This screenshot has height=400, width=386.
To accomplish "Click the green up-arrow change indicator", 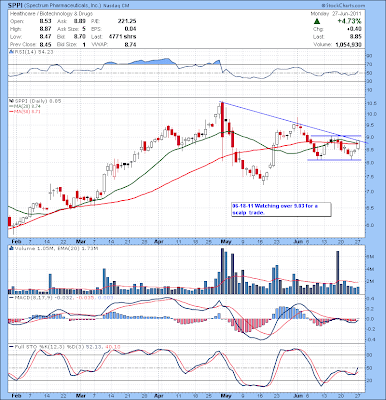I will click(317, 21).
